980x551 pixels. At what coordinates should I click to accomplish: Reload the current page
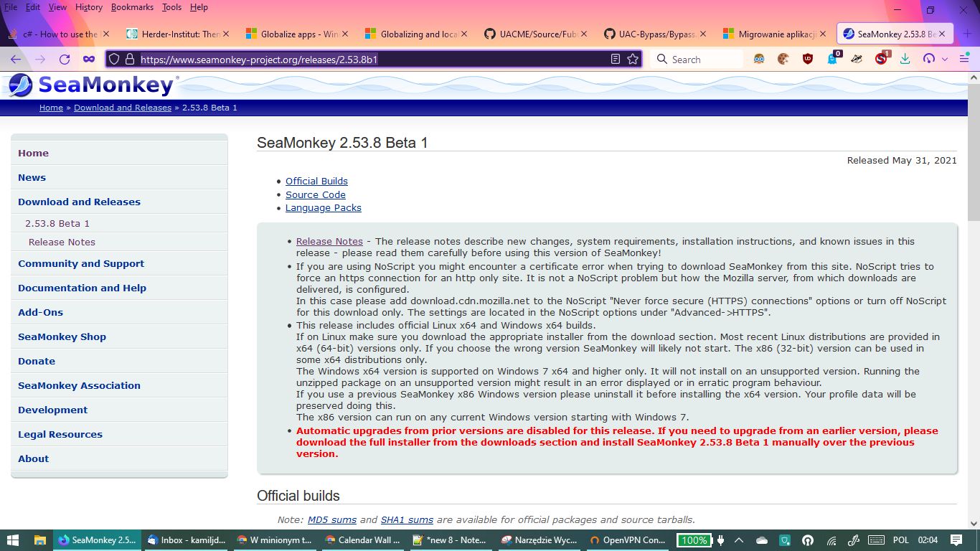click(x=65, y=60)
